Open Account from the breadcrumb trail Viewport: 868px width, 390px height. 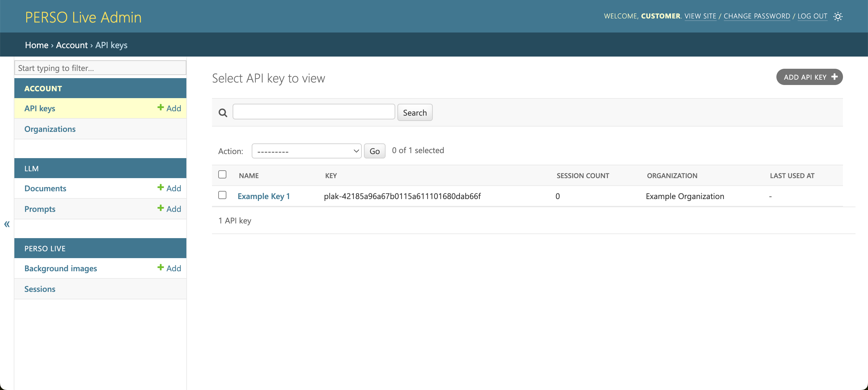pyautogui.click(x=72, y=45)
